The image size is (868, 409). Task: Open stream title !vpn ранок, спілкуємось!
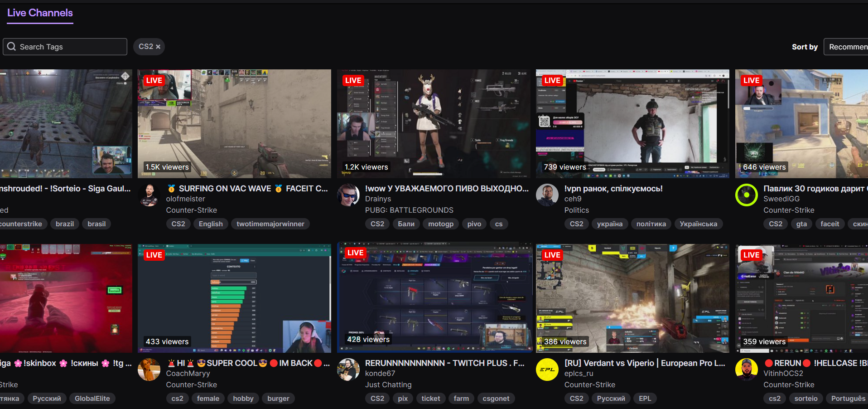click(x=613, y=189)
